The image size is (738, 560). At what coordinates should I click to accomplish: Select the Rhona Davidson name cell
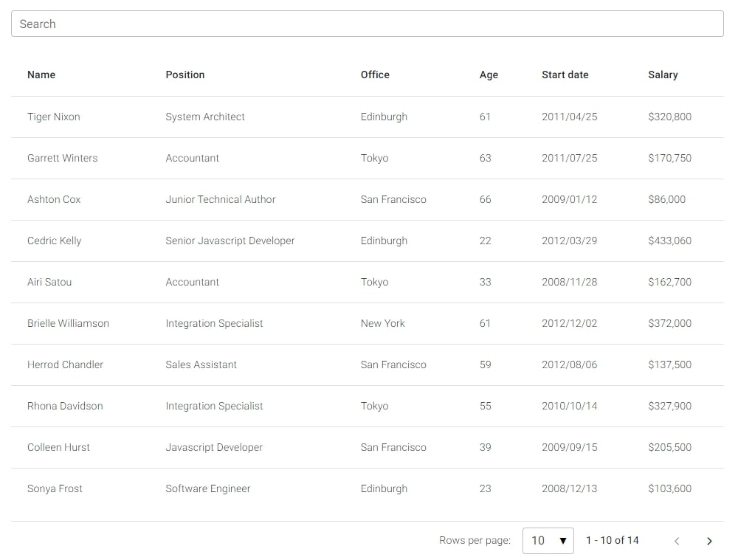(65, 406)
